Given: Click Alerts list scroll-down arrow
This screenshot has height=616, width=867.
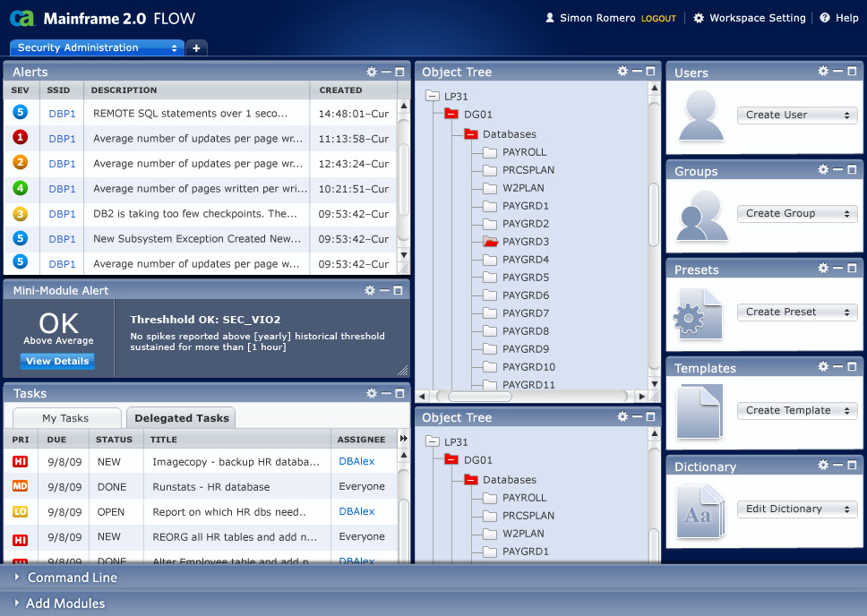Looking at the screenshot, I should (404, 255).
